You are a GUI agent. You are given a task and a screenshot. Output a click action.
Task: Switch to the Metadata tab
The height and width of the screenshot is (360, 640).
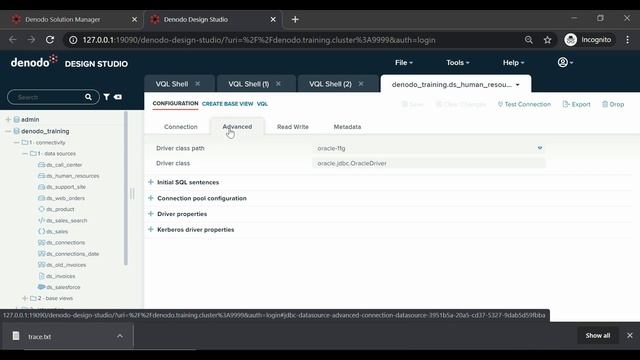tap(347, 127)
